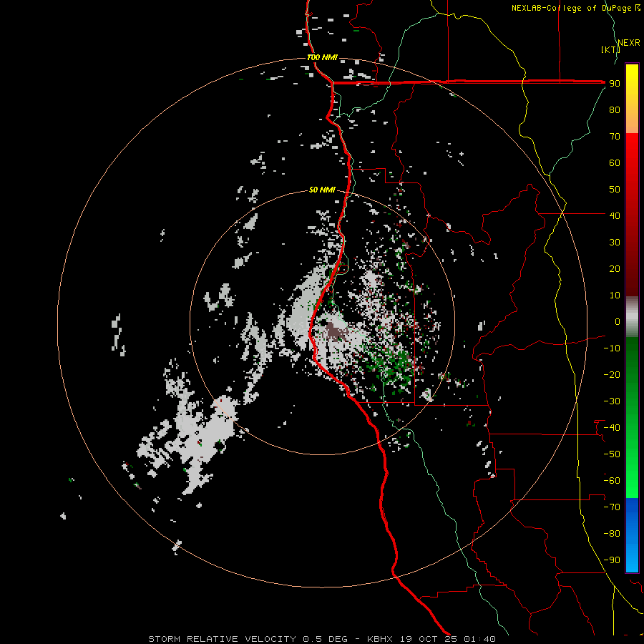Screen dimensions: 644x644
Task: Click the positive 20 scale label
Action: [615, 268]
